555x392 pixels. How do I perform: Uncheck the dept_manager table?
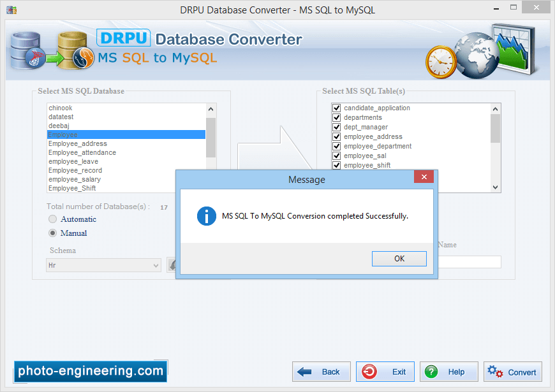tap(337, 127)
